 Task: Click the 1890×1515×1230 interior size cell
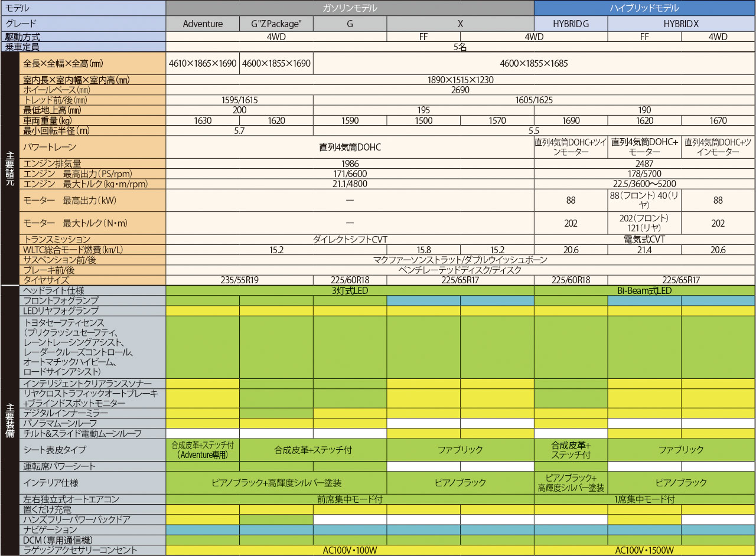click(x=461, y=80)
